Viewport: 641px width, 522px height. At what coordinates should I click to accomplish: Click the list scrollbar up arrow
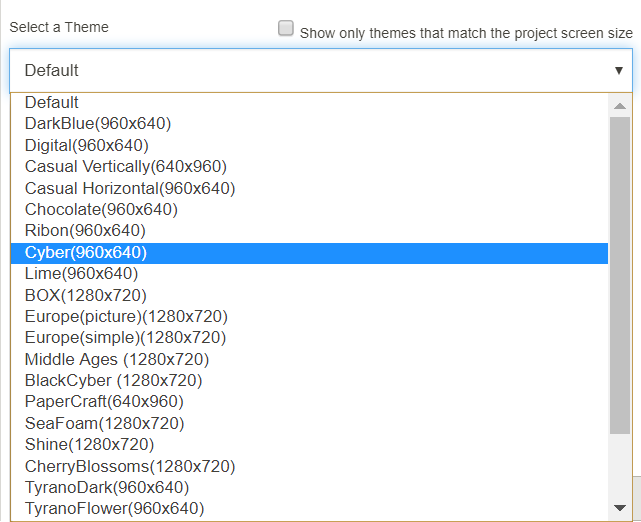click(x=620, y=106)
